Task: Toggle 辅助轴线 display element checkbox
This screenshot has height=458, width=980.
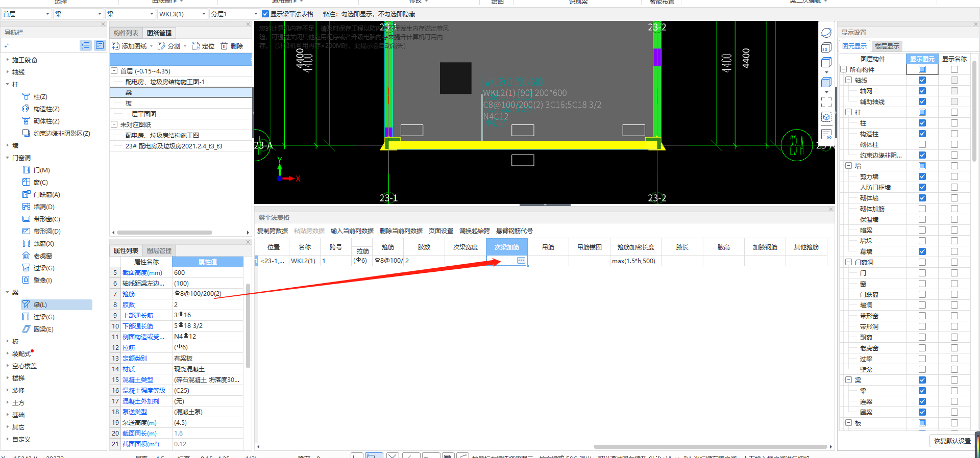Action: point(922,101)
